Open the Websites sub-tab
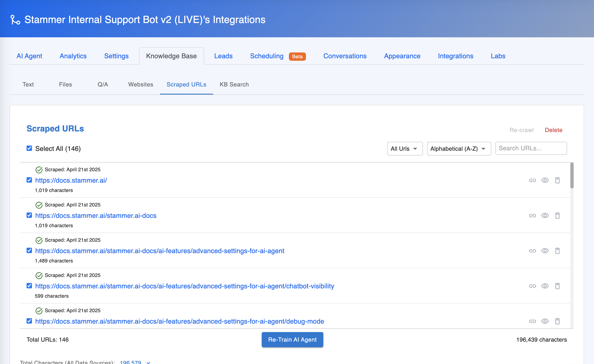 [141, 85]
